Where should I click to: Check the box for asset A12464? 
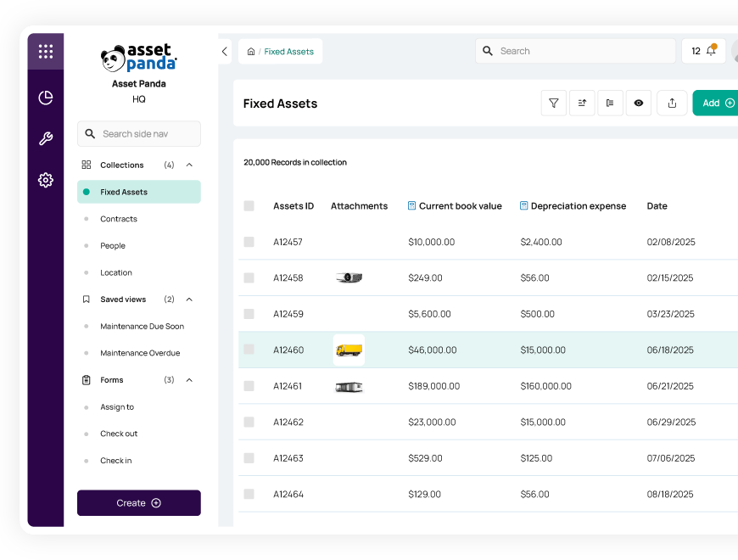tap(249, 494)
